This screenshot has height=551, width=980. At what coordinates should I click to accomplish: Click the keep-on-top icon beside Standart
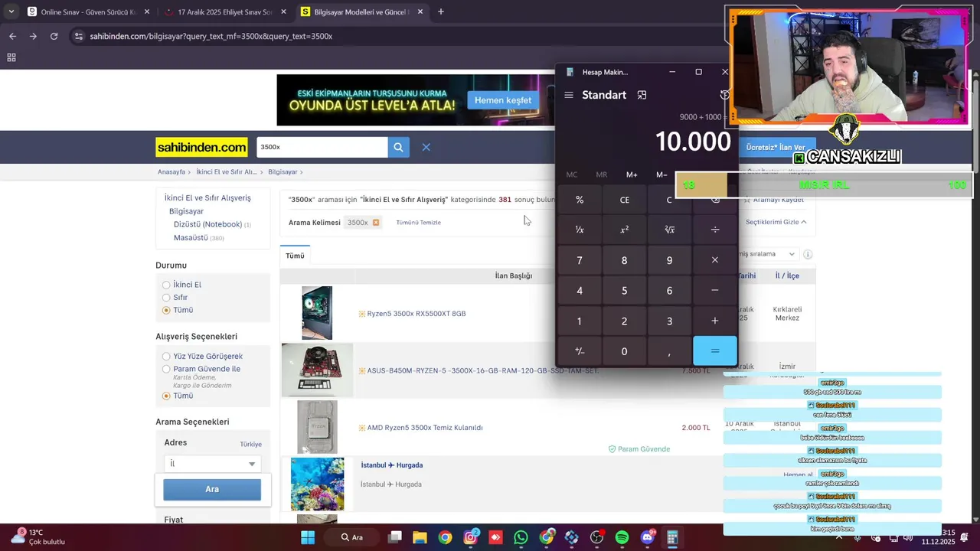pyautogui.click(x=642, y=95)
